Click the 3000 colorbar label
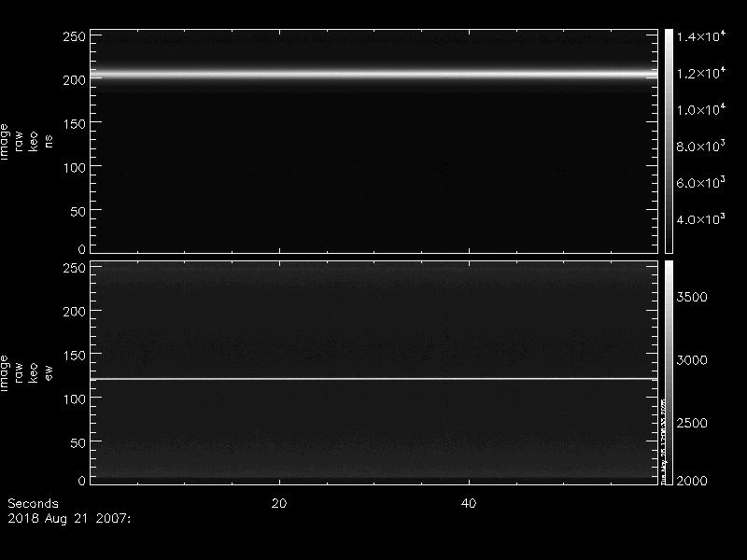 coord(692,360)
